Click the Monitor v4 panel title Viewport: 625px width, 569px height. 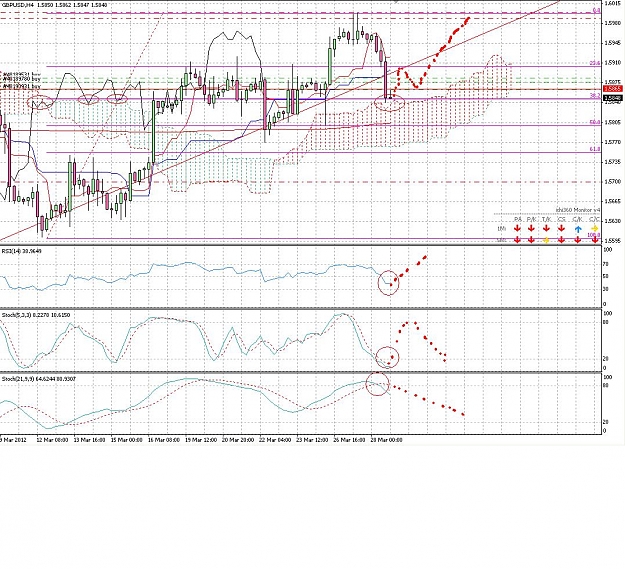(578, 210)
